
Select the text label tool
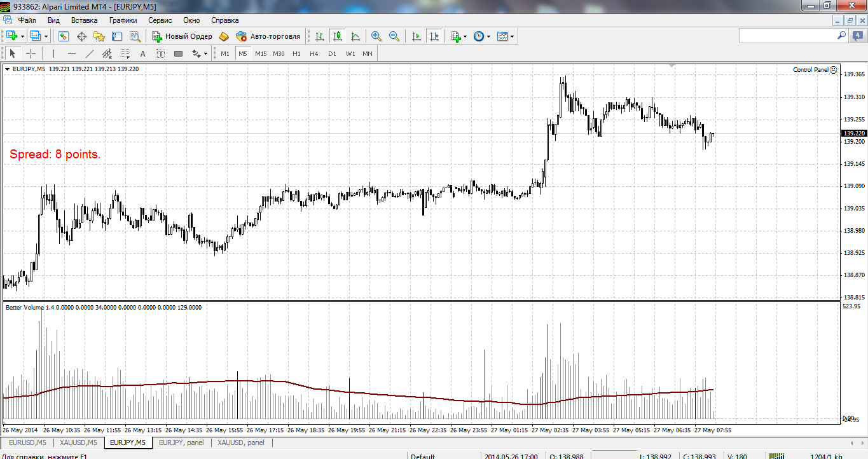coord(161,53)
